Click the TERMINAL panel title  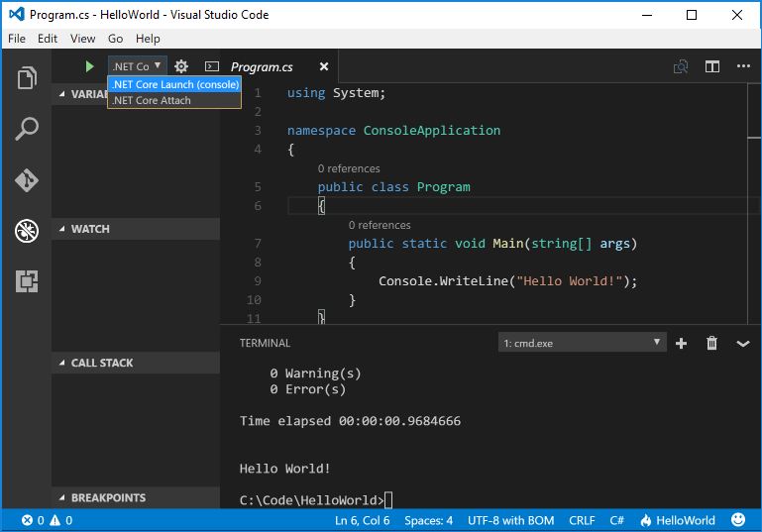pyautogui.click(x=265, y=343)
